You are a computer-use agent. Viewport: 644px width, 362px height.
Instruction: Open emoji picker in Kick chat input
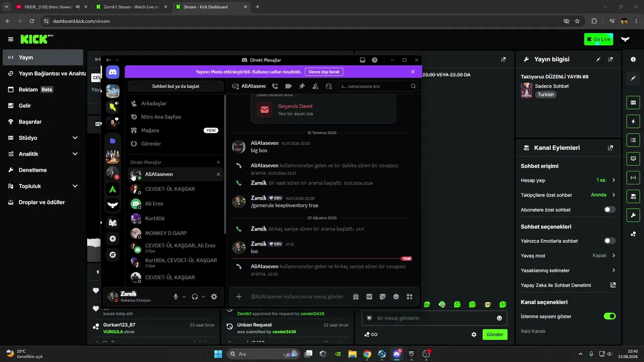pos(499,318)
